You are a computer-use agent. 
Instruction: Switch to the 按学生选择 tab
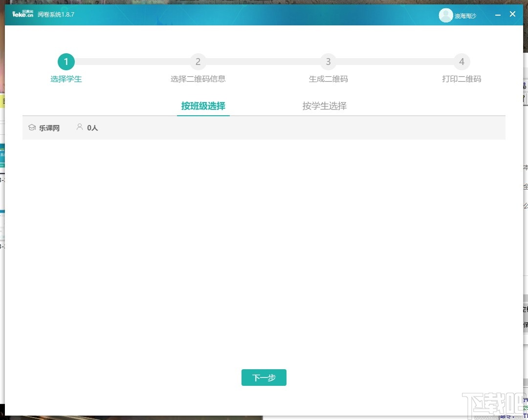click(324, 105)
